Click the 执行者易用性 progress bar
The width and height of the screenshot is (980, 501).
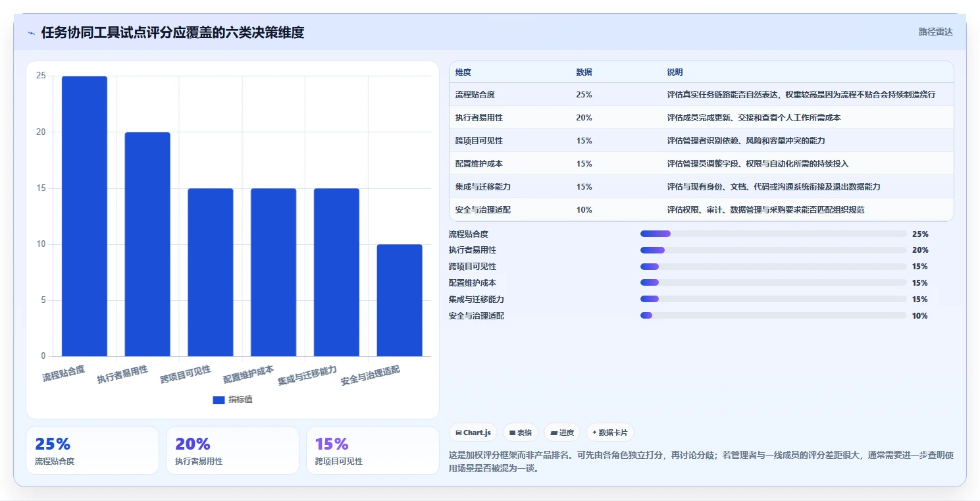point(773,250)
